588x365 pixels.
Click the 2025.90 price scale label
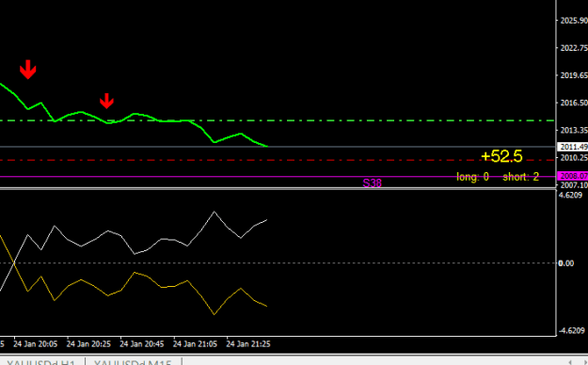(574, 21)
